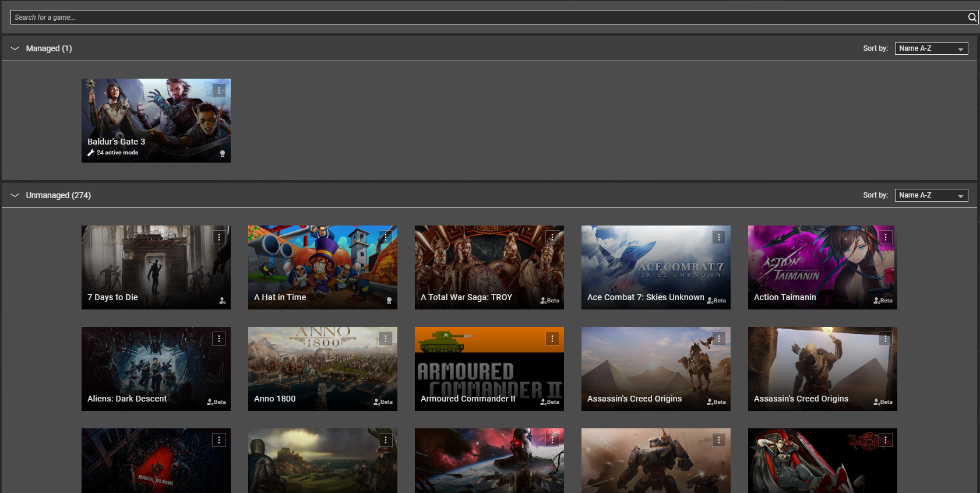Open the three-dot menu on Baldur's Gate 3
Image resolution: width=980 pixels, height=493 pixels.
point(219,90)
